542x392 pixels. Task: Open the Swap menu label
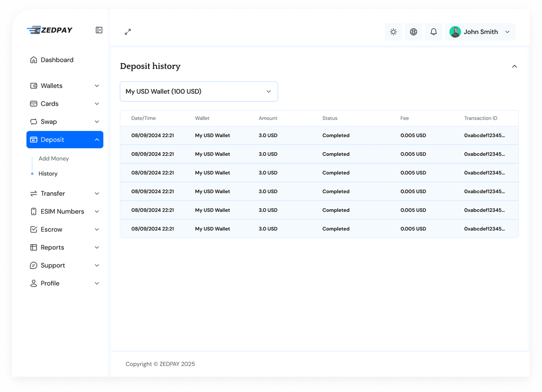[49, 122]
